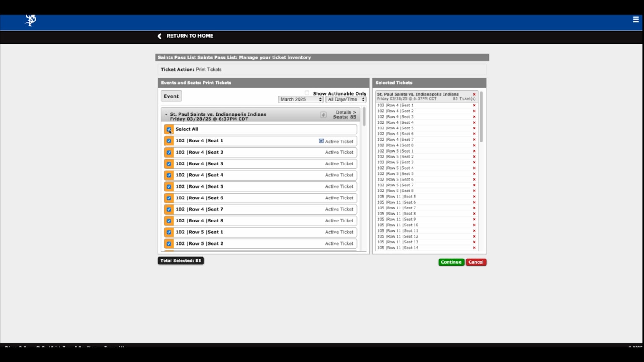Open the Details > link for event
Viewport: 644px width, 362px height.
point(345,112)
